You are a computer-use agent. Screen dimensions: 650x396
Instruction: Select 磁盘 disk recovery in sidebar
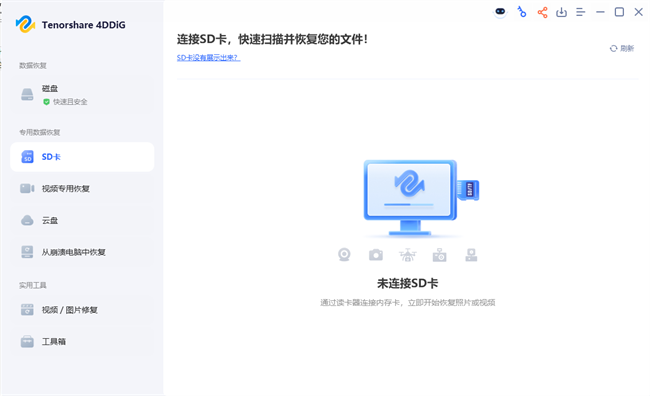point(82,95)
